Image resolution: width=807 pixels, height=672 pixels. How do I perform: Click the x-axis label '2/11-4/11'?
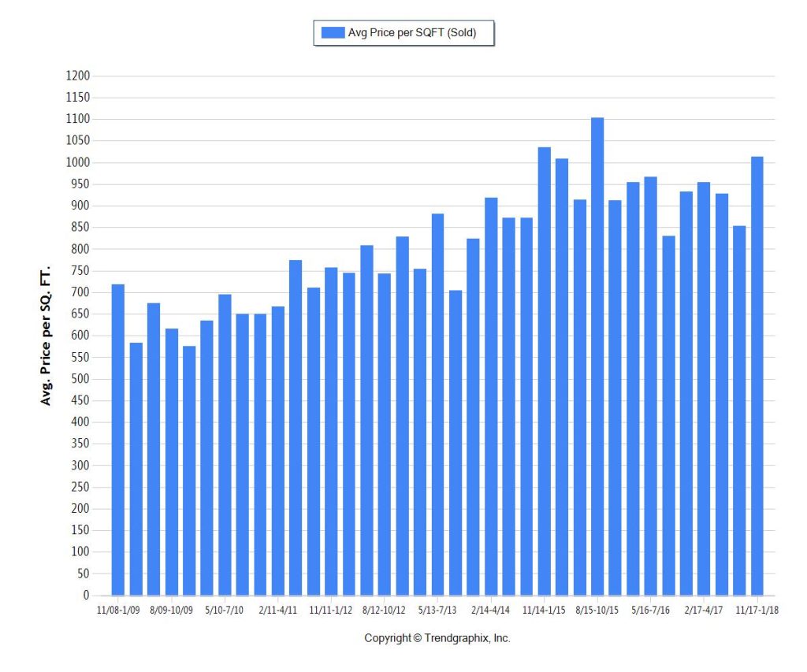point(278,611)
